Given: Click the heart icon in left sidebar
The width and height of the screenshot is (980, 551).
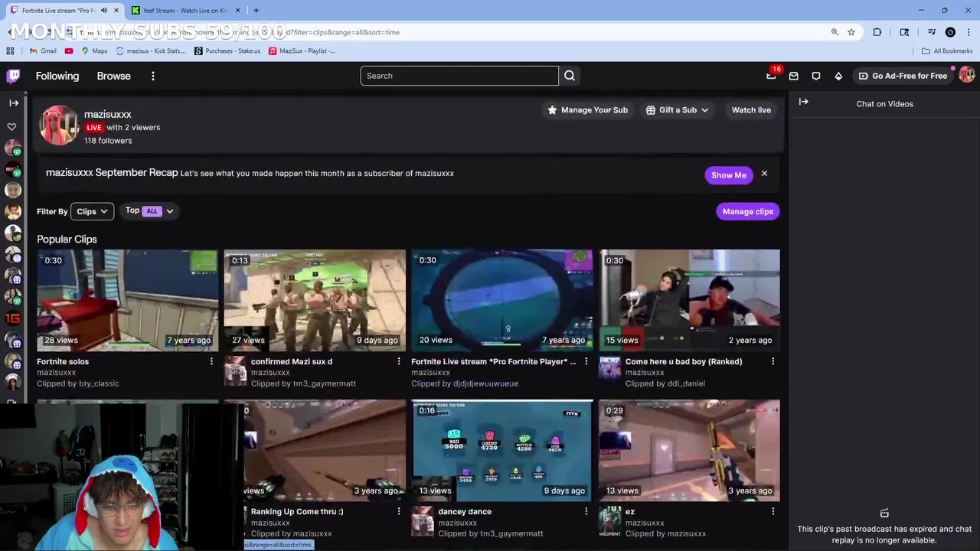Looking at the screenshot, I should [11, 126].
